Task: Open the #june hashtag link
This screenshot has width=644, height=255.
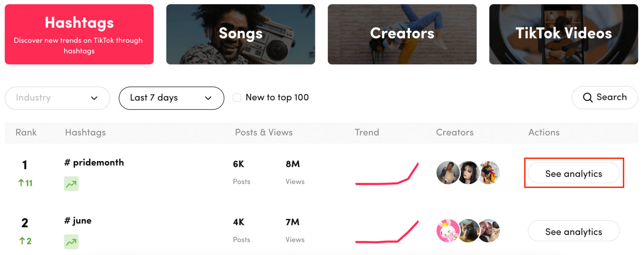Action: click(78, 220)
